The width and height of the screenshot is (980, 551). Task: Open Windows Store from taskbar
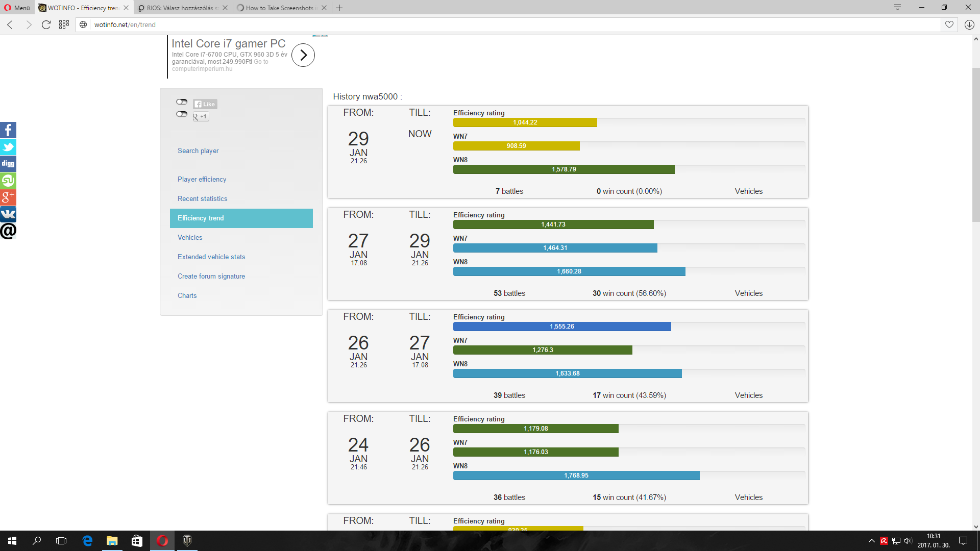click(137, 541)
